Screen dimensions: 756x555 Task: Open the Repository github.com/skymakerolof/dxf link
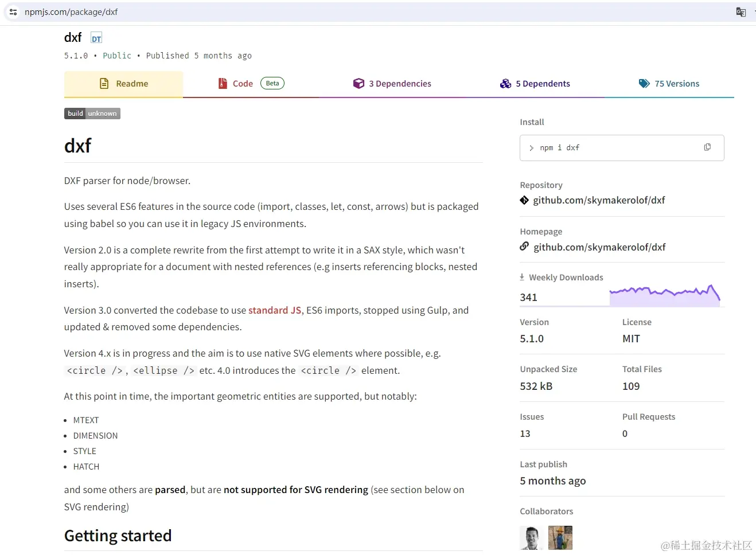pos(599,200)
